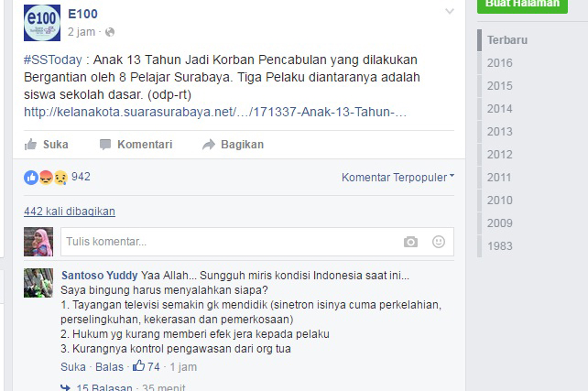Open emoji picker smiley in comment box
This screenshot has height=391, width=588.
pos(439,242)
